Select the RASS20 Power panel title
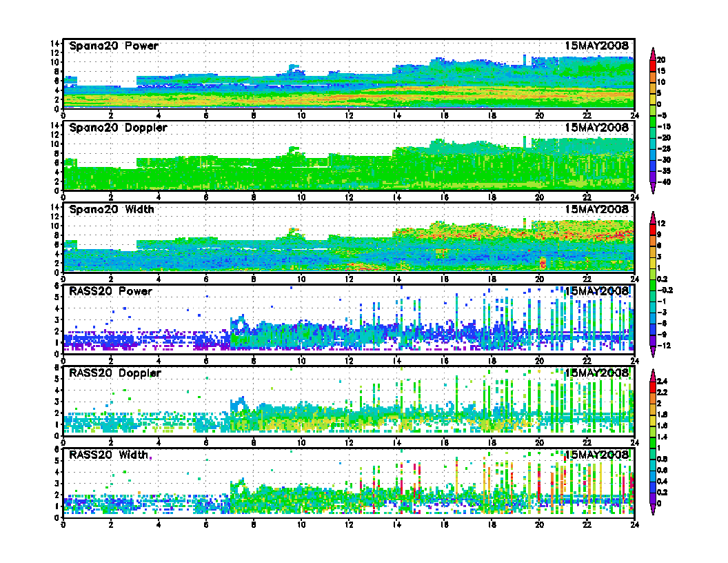 click(x=110, y=291)
